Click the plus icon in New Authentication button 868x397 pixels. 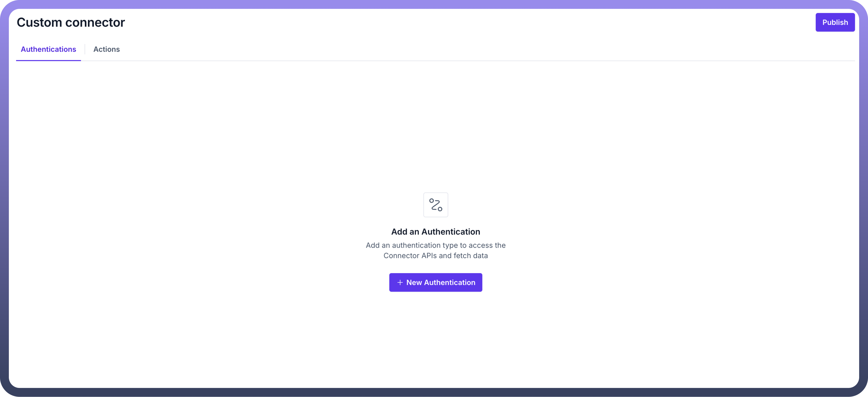pos(400,282)
